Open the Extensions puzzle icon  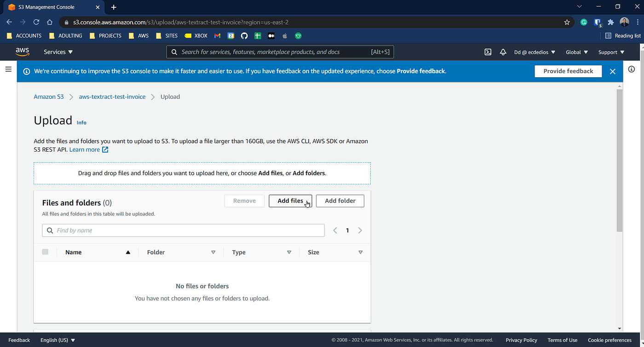(x=611, y=22)
